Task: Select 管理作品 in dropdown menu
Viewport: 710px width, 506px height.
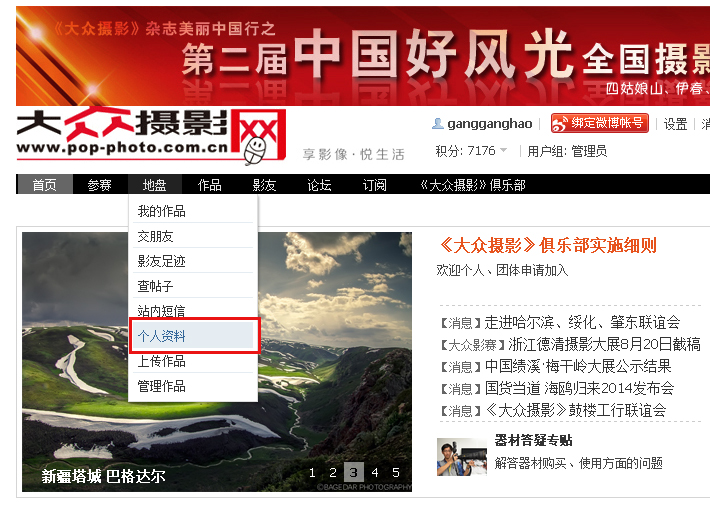Action: coord(193,386)
